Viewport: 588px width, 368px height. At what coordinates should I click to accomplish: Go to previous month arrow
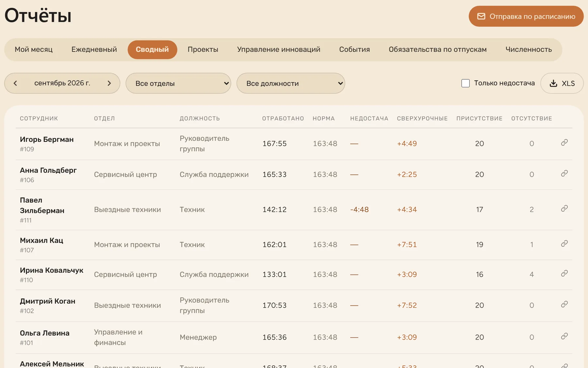pos(15,83)
